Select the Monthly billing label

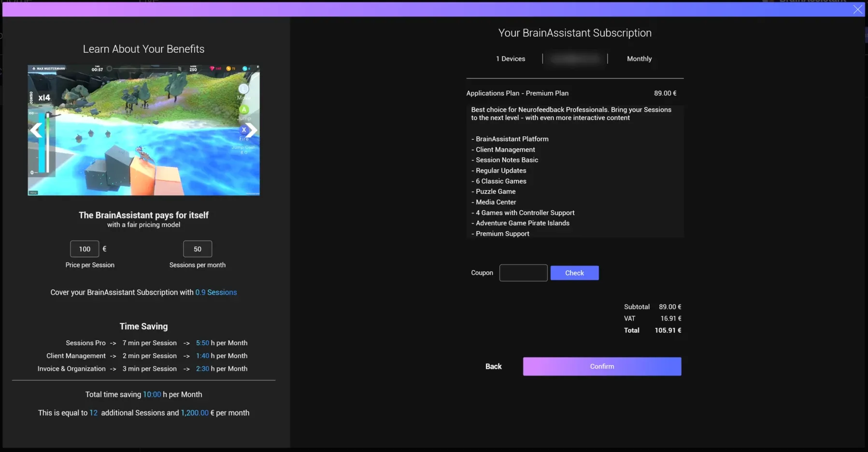639,58
